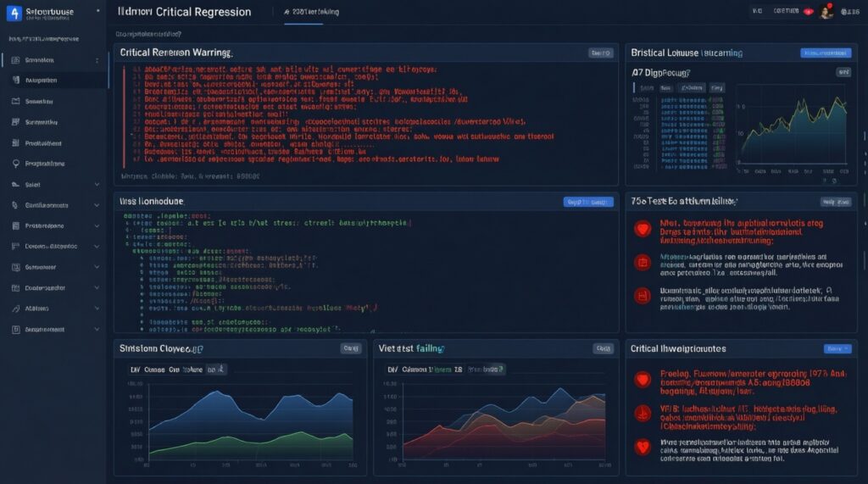The image size is (868, 484).
Task: Expand the "Corown Dacantoc" sidebar chevron
Action: 97,247
